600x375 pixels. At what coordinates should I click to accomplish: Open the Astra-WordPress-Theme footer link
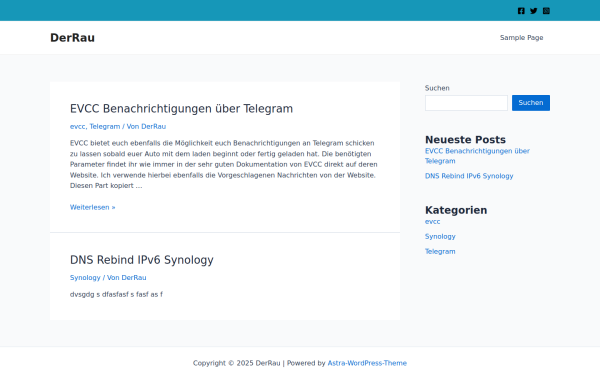tap(367, 363)
